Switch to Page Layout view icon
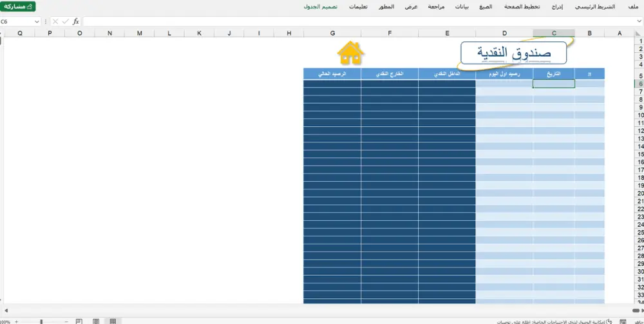Screen dimensions: 644x324 [x=96, y=321]
